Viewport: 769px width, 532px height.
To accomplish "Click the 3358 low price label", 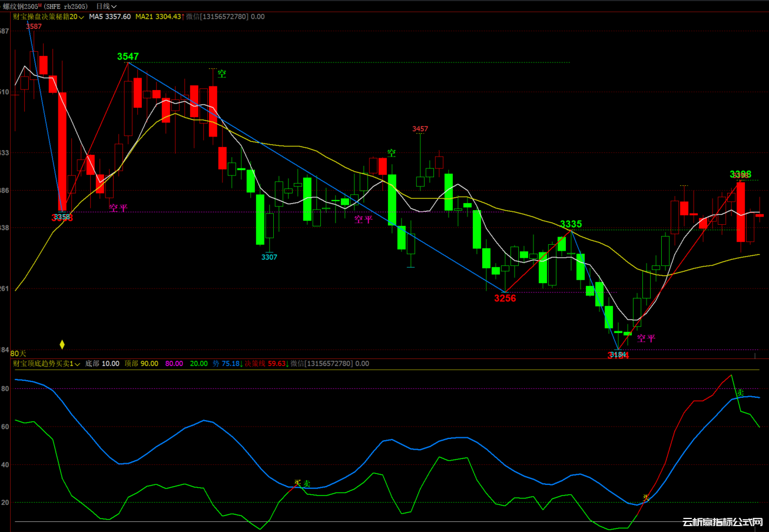I will click(x=62, y=218).
